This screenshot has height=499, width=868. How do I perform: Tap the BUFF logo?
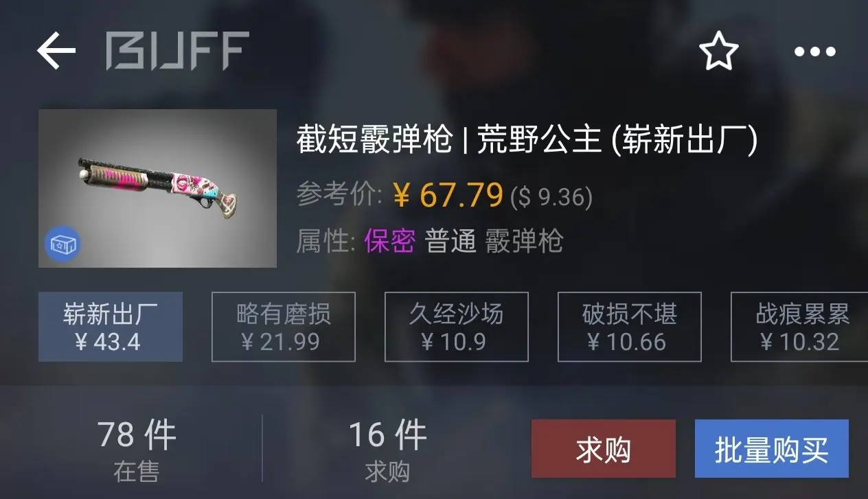(x=177, y=51)
